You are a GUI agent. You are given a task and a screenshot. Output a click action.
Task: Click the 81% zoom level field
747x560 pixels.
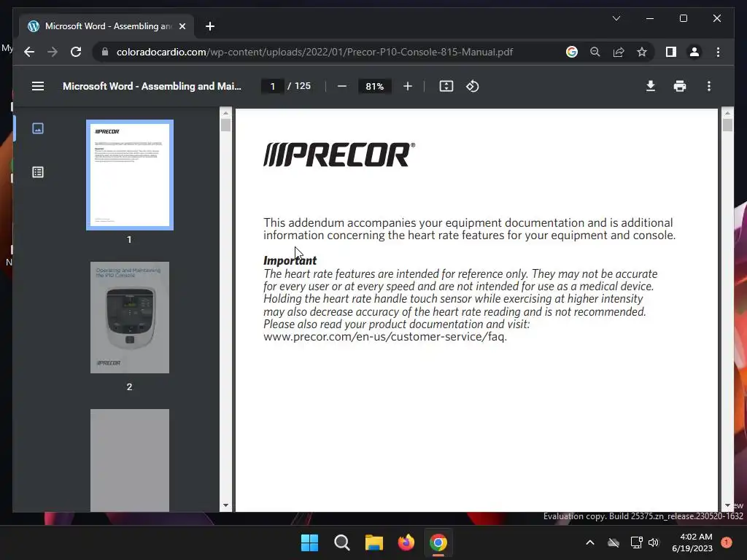[374, 86]
